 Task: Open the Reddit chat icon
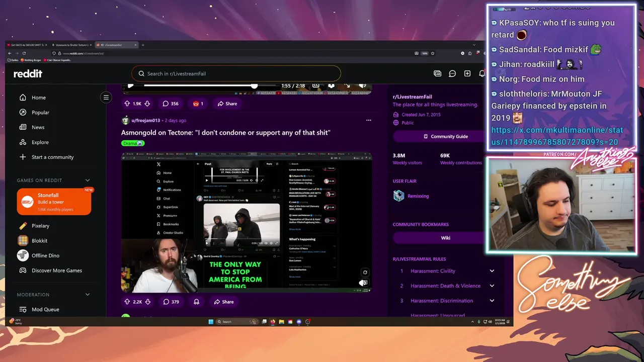tap(452, 73)
